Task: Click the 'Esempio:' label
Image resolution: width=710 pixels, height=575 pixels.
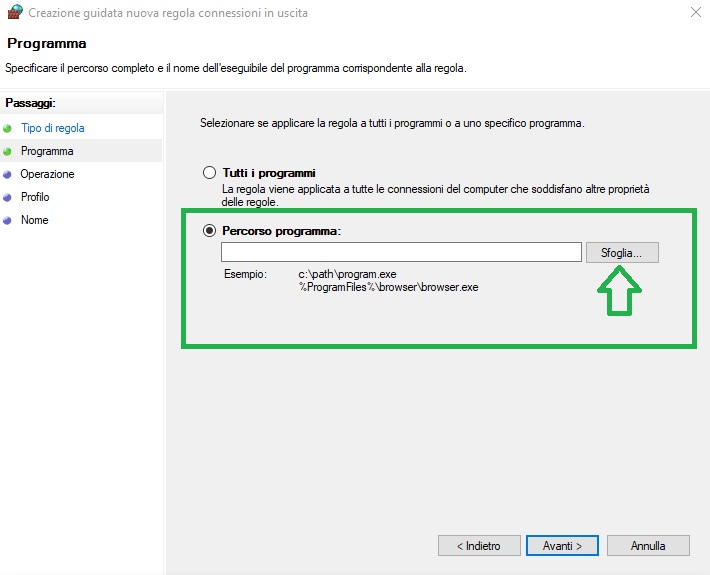Action: pos(245,274)
